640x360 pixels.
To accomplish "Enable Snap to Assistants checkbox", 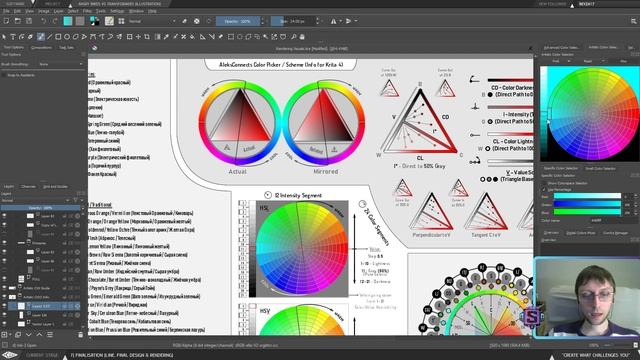I will tap(4, 75).
